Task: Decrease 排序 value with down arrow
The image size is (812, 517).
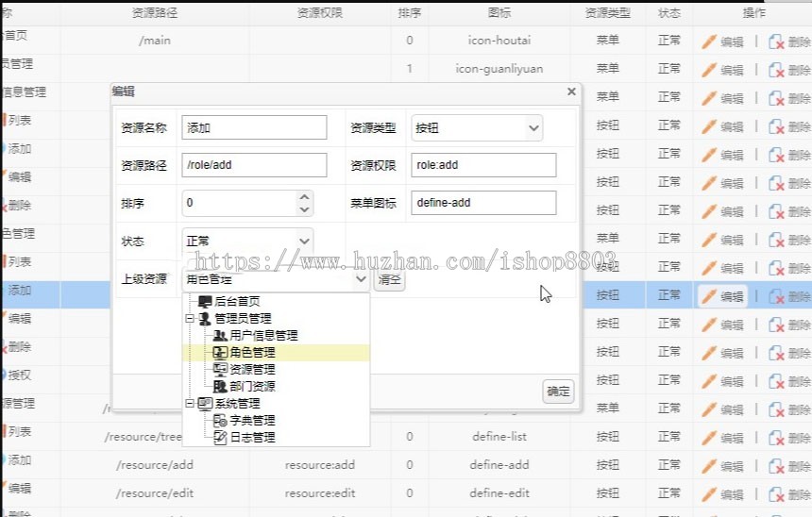Action: tap(304, 209)
